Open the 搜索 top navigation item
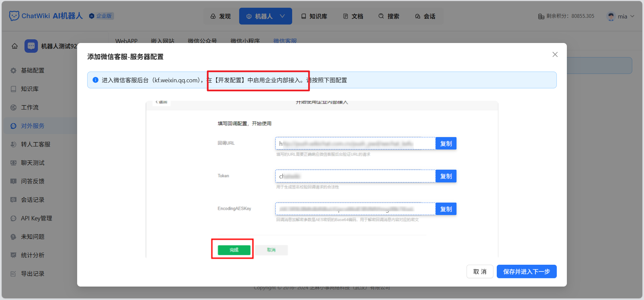 pos(389,16)
